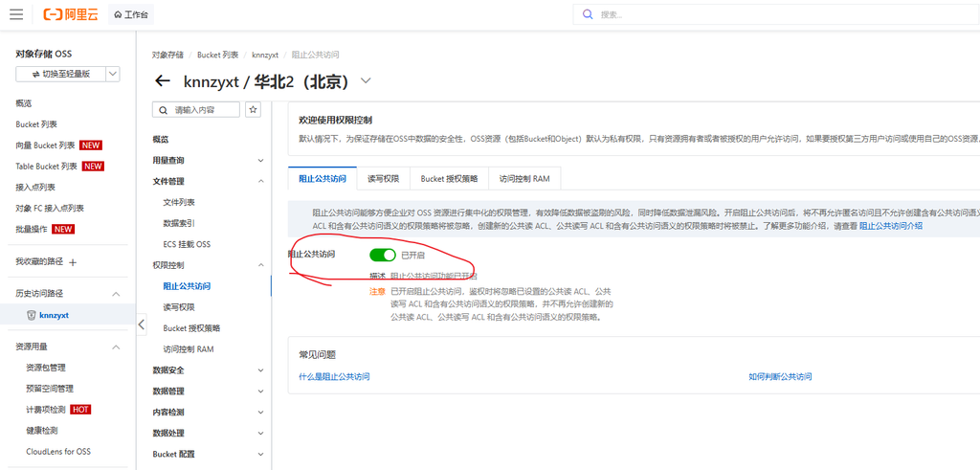Screen dimensions: 980x470
Task: Click the star favorite icon
Action: coord(253,109)
